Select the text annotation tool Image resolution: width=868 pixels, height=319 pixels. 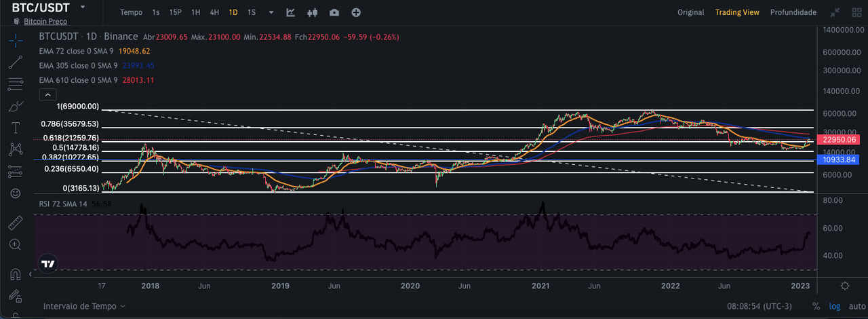[x=15, y=128]
